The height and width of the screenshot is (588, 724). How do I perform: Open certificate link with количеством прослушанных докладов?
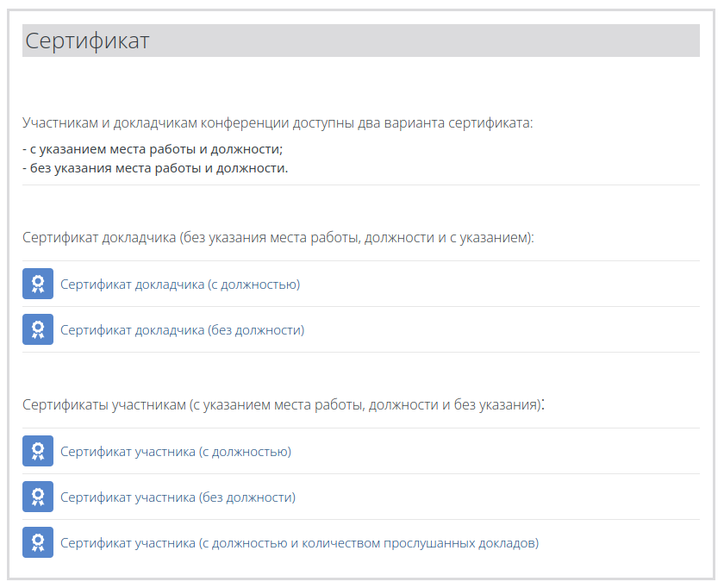pos(300,542)
